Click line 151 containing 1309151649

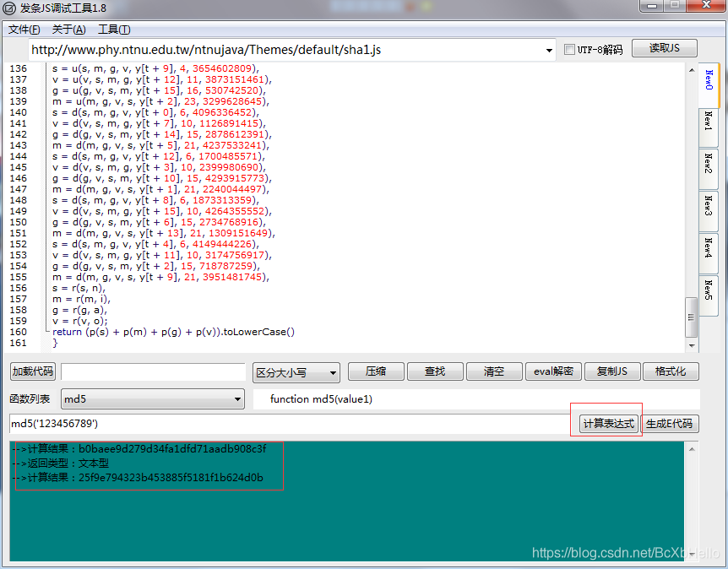click(x=164, y=234)
